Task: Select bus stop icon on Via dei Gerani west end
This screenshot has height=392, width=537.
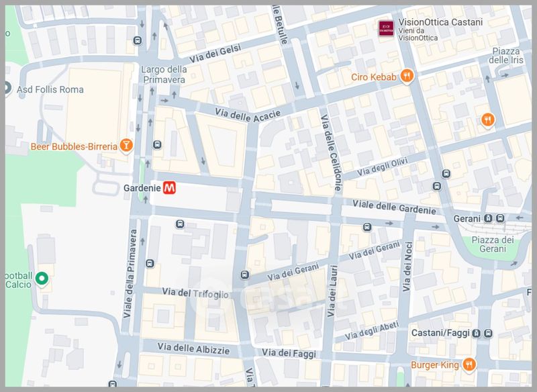Action: click(244, 275)
